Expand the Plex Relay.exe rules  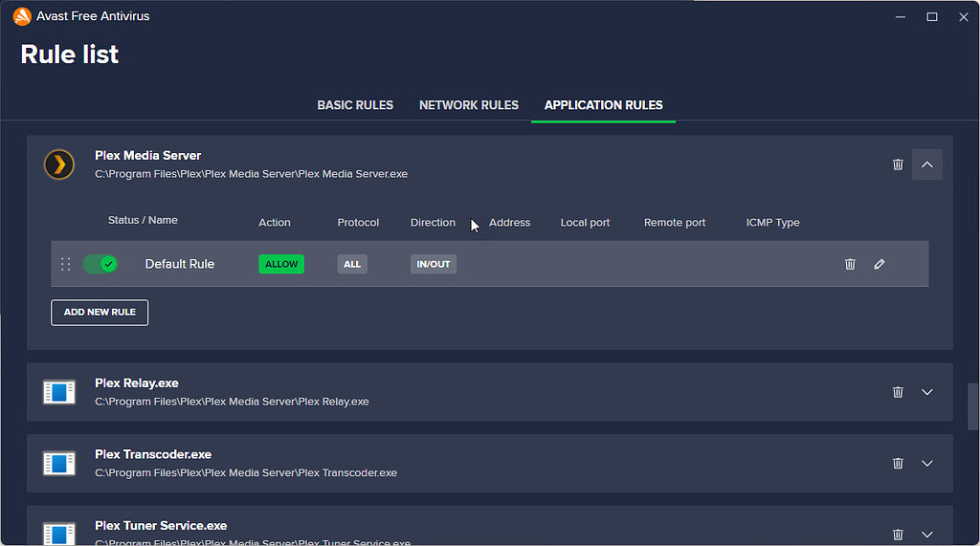[926, 392]
